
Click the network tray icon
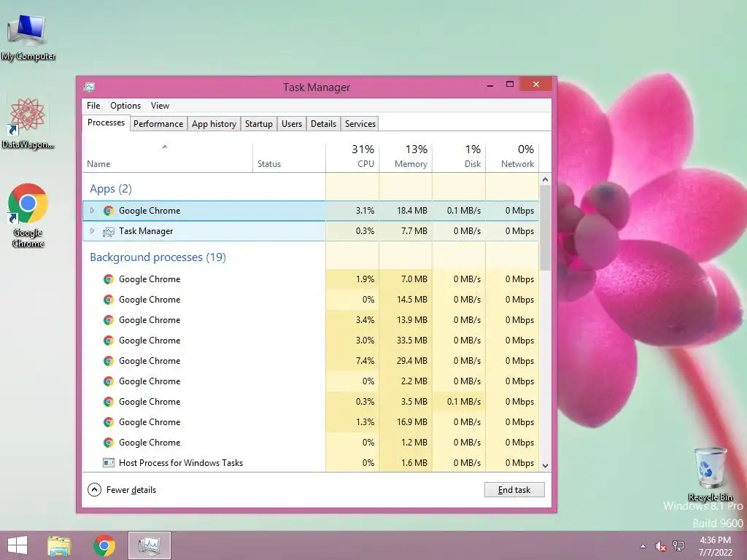678,546
